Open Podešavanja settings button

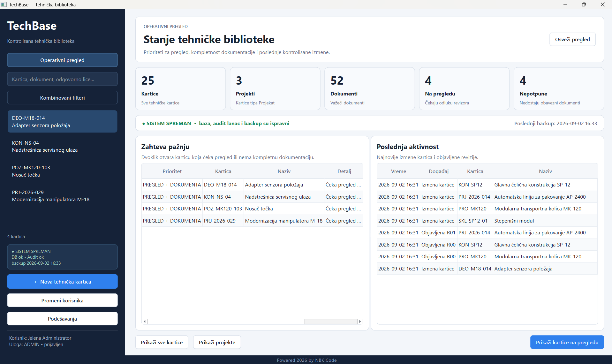tap(63, 319)
